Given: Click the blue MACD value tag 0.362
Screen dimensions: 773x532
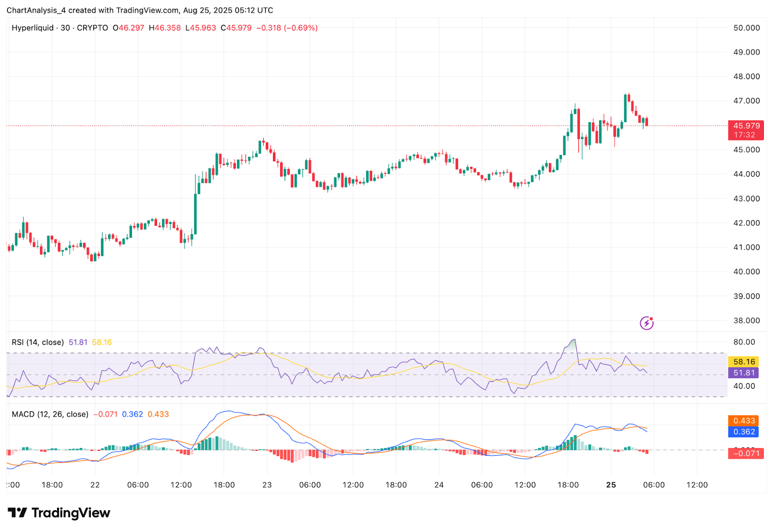Looking at the screenshot, I should (x=744, y=432).
